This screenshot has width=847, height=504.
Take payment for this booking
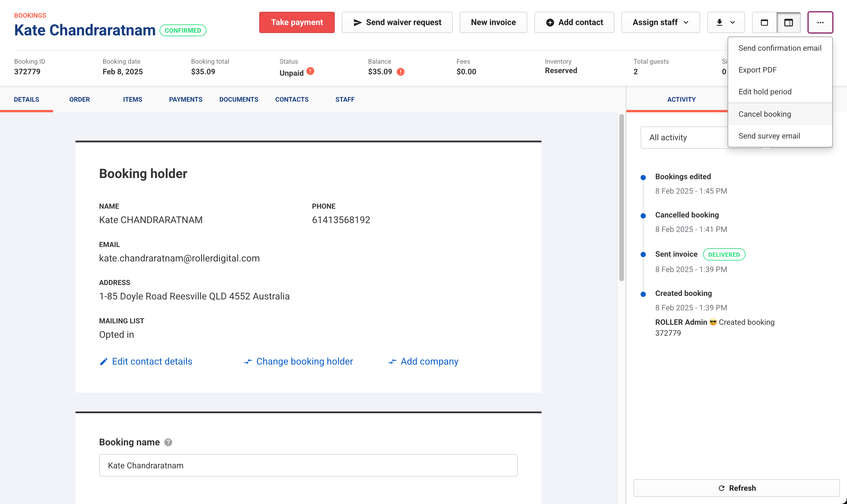[x=297, y=22]
